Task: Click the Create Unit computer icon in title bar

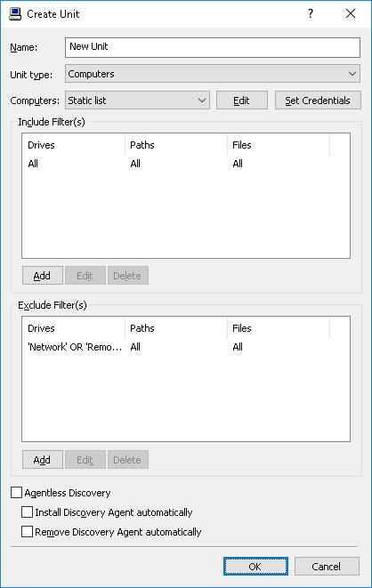Action: coord(15,14)
